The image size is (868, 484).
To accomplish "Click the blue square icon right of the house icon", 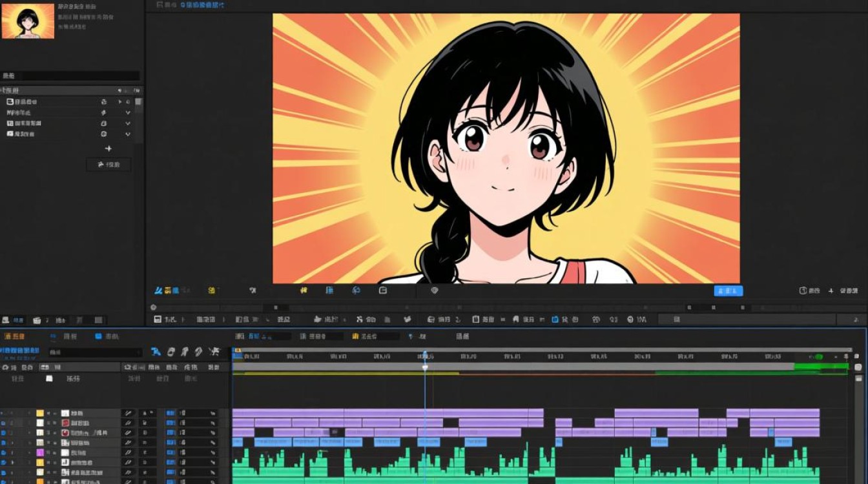I will coord(555,319).
